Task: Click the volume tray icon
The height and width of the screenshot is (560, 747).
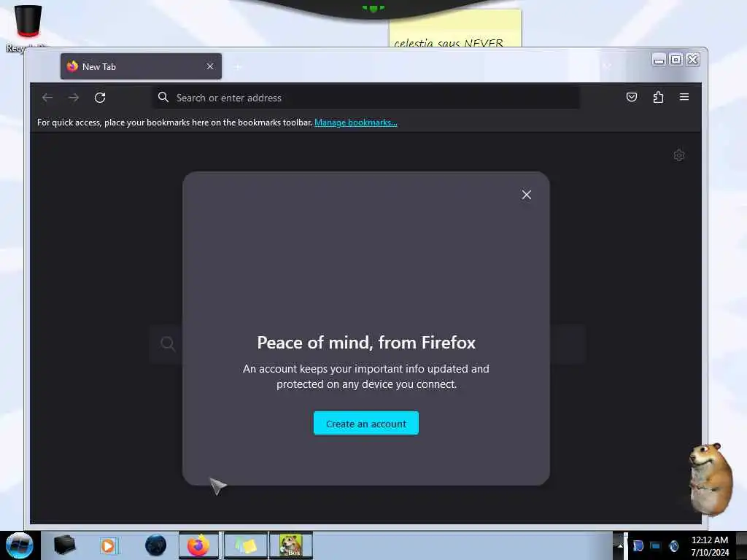Action: [x=674, y=545]
